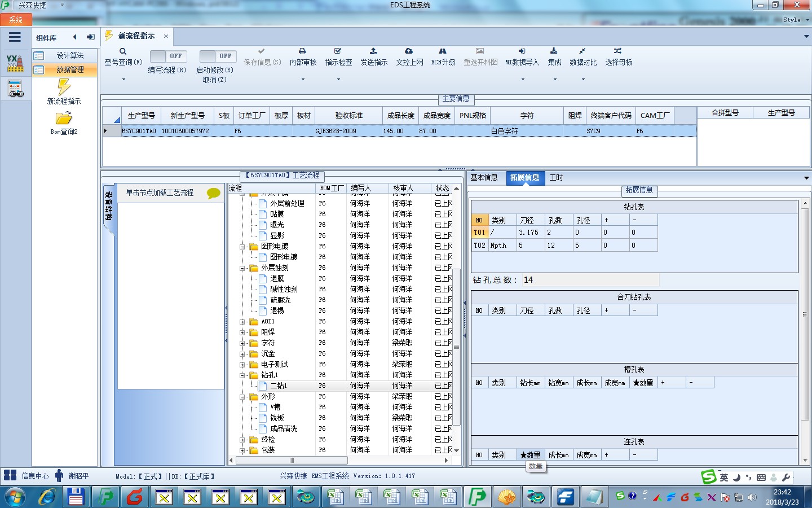This screenshot has height=508, width=812.
Task: Open the dropdown arrow under 型号查询
Action: (123, 79)
